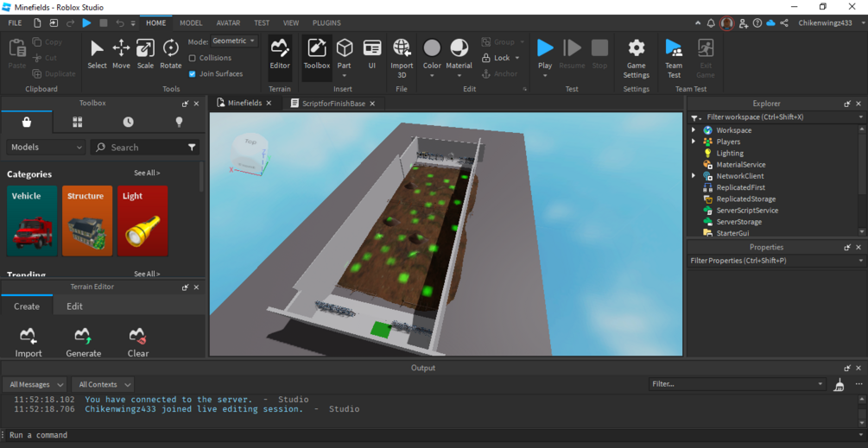868x448 pixels.
Task: Open the Light category card
Action: (143, 221)
